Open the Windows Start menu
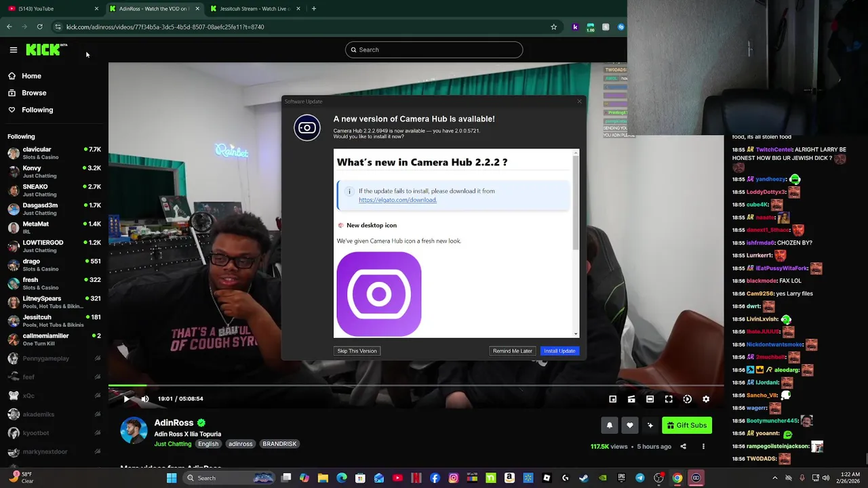 (x=172, y=478)
